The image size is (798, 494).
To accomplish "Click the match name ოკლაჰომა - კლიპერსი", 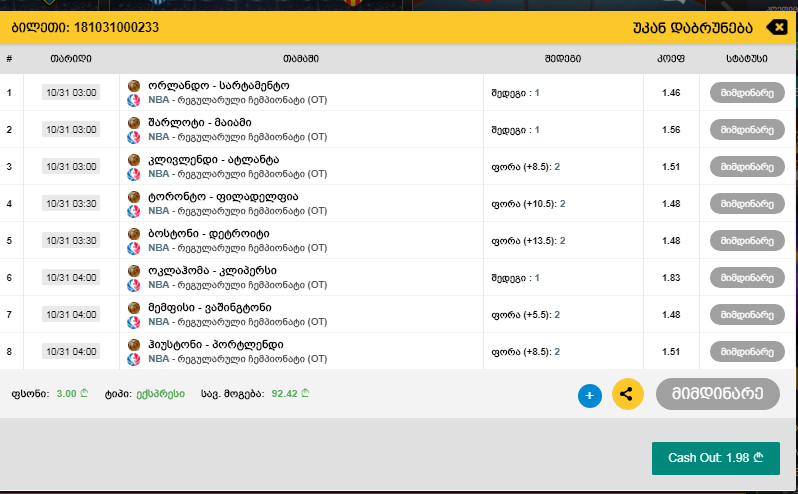I will coord(212,271).
